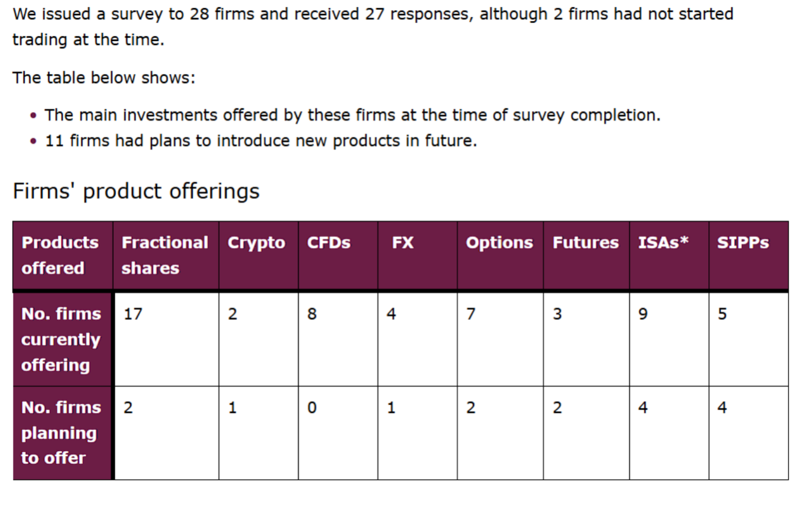Select the "SIPPs" column header

click(x=742, y=243)
